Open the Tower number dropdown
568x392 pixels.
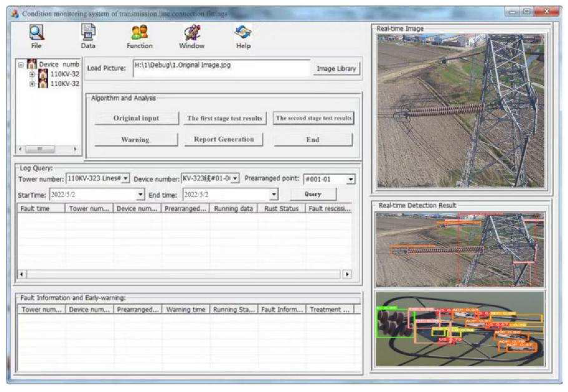click(x=126, y=178)
